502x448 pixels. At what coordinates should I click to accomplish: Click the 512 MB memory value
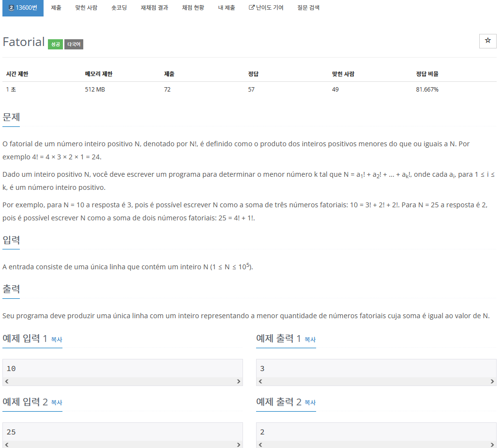pos(95,89)
